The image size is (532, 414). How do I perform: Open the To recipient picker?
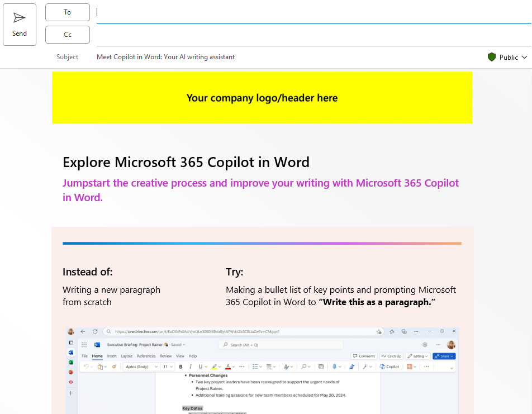(x=68, y=12)
